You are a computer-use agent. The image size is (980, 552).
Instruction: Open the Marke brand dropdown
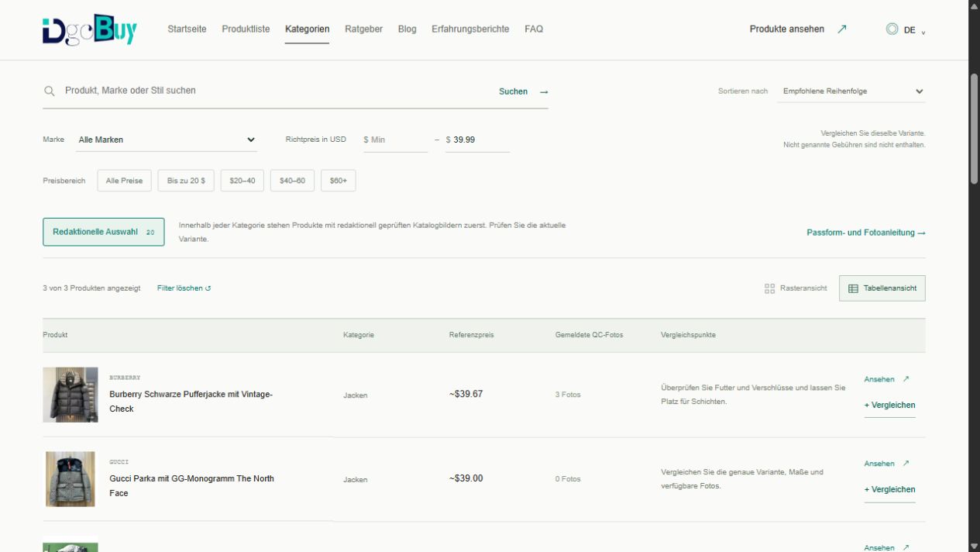pyautogui.click(x=167, y=140)
